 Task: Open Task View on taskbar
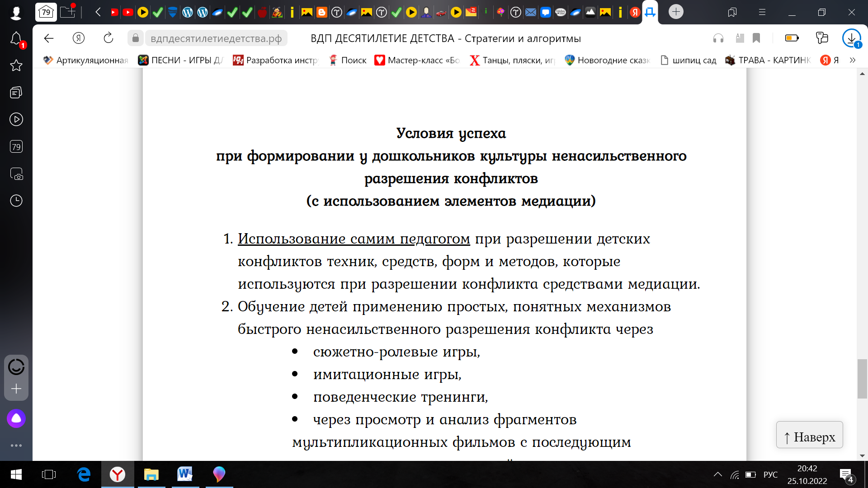(48, 474)
